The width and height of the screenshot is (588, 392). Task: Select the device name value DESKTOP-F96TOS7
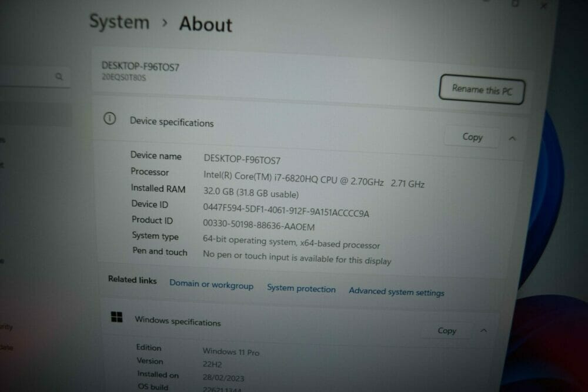pos(242,159)
